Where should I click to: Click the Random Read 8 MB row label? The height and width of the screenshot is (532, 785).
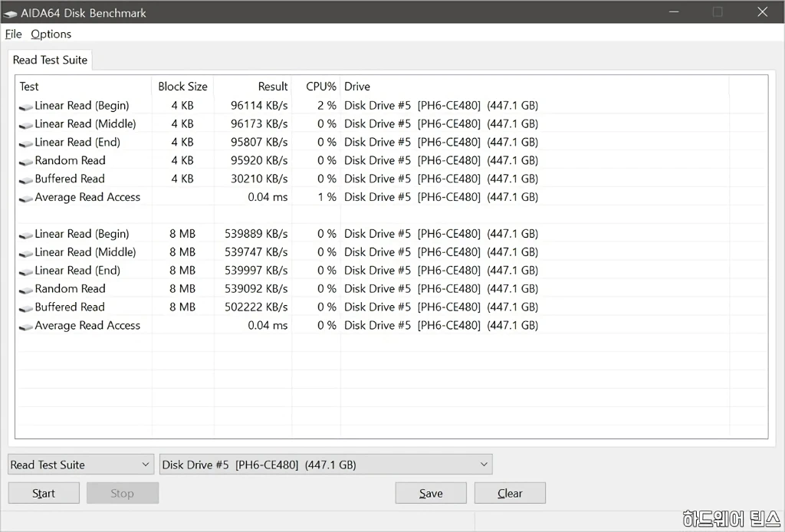[70, 289]
